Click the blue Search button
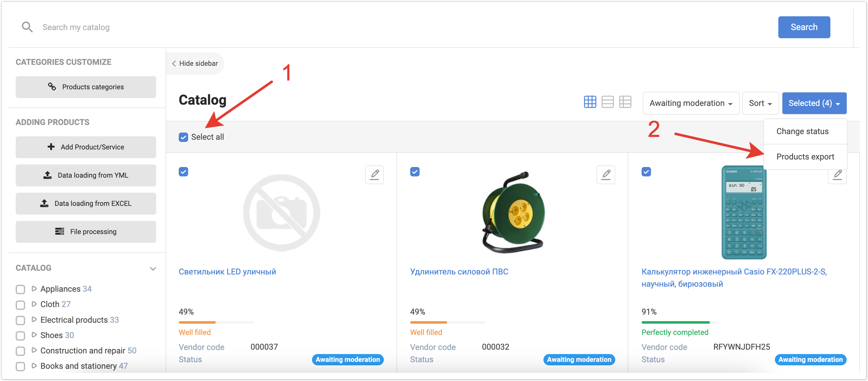This screenshot has width=868, height=381. coord(804,27)
